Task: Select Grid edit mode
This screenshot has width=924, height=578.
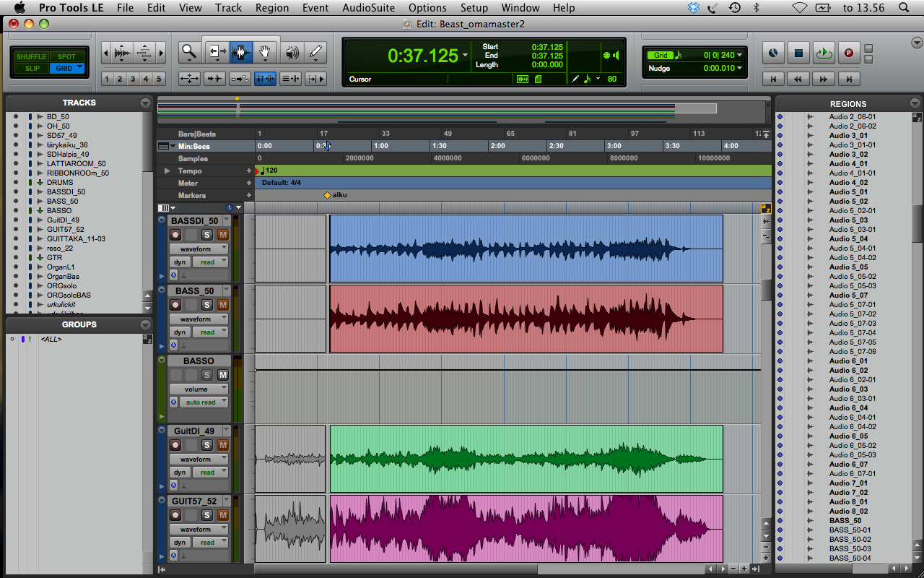Action: coord(67,68)
